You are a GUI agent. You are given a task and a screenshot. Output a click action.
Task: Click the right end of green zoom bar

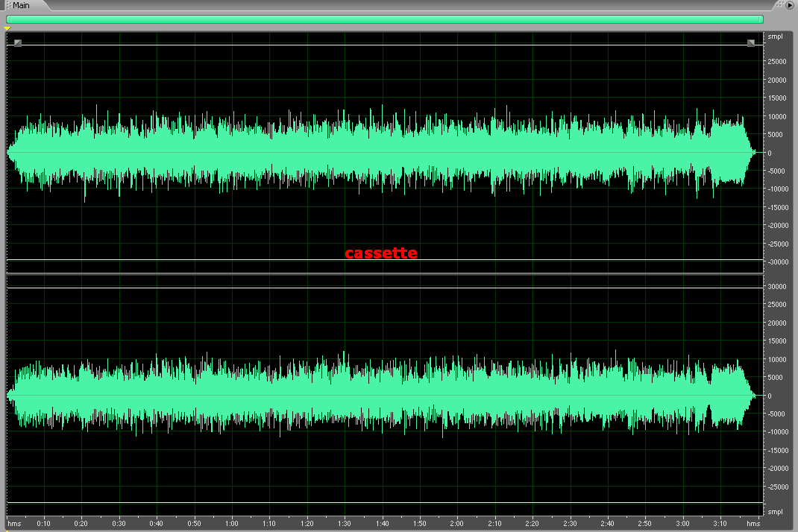[762, 19]
